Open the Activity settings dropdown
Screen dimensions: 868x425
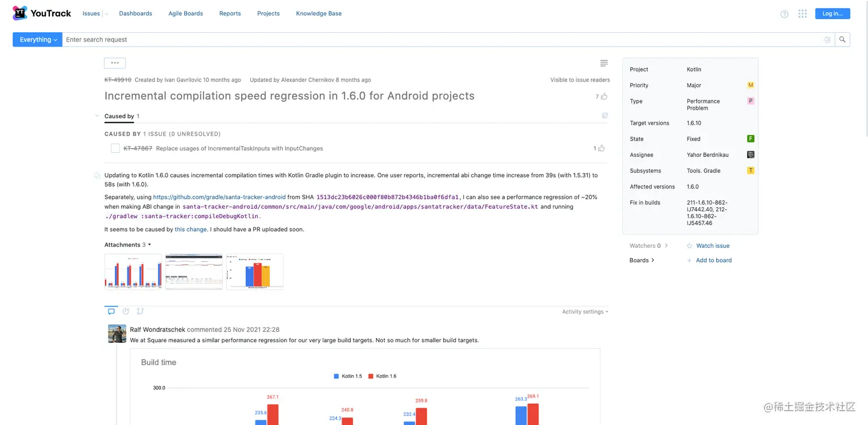coord(585,312)
